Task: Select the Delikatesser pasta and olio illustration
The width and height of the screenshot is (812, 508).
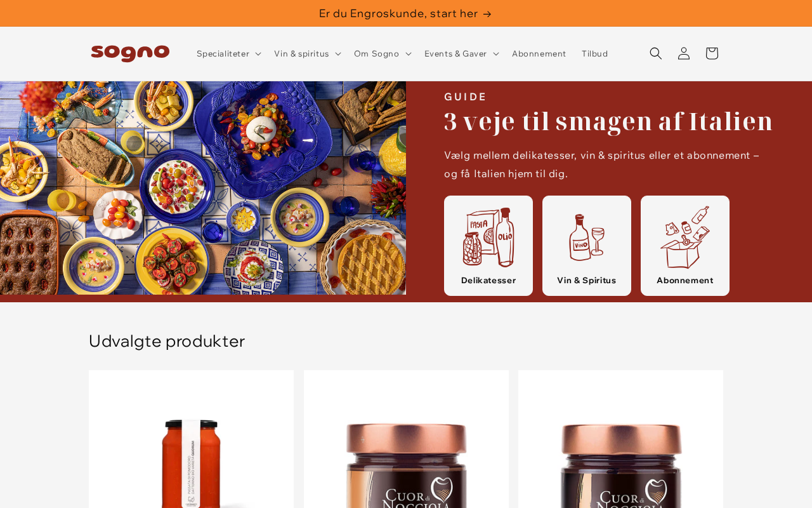Action: click(488, 237)
